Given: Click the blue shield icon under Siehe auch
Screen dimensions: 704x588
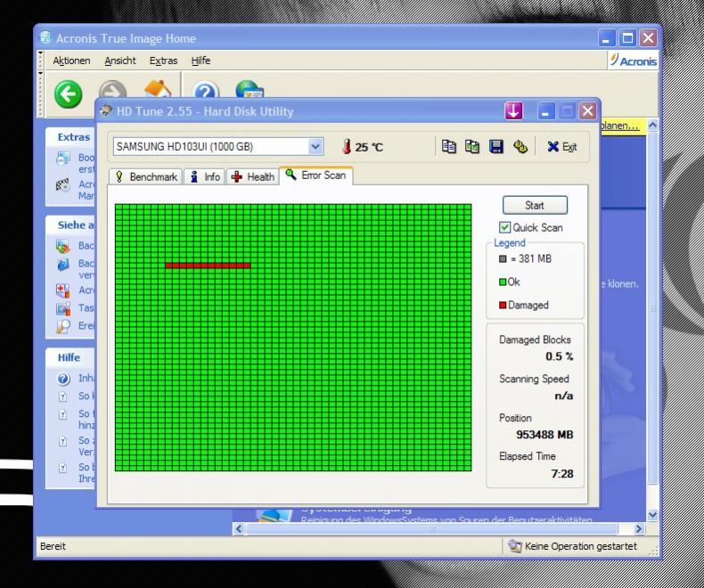Looking at the screenshot, I should (63, 264).
